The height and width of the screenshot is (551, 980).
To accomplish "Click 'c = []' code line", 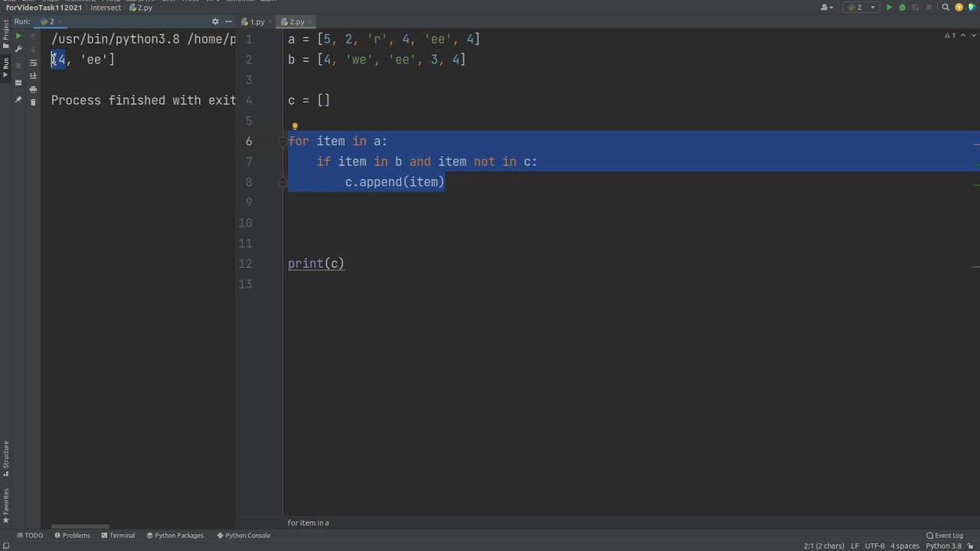I will coord(309,100).
